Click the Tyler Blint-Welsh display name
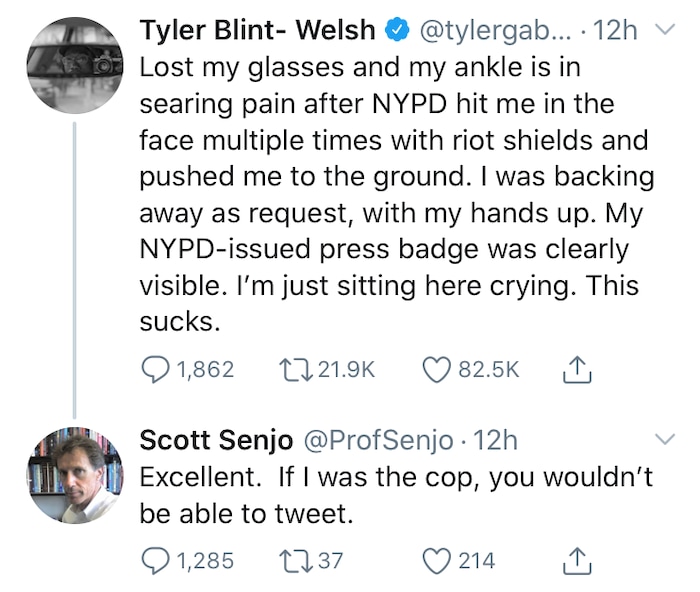700x592 pixels. [x=258, y=31]
